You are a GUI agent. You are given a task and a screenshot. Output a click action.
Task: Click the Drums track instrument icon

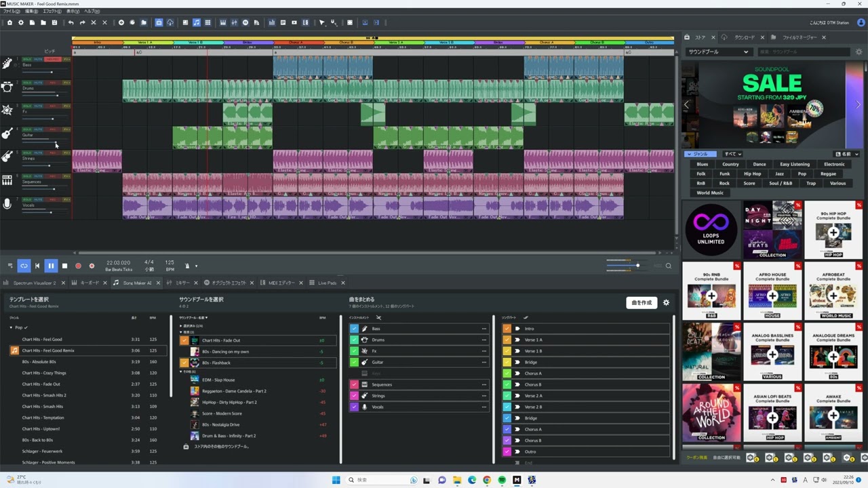[7, 87]
